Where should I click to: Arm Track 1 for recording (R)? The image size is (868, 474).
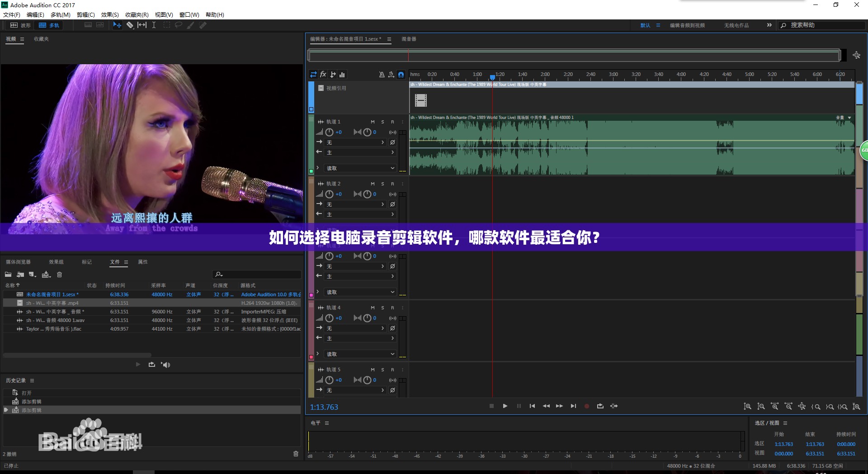(392, 122)
